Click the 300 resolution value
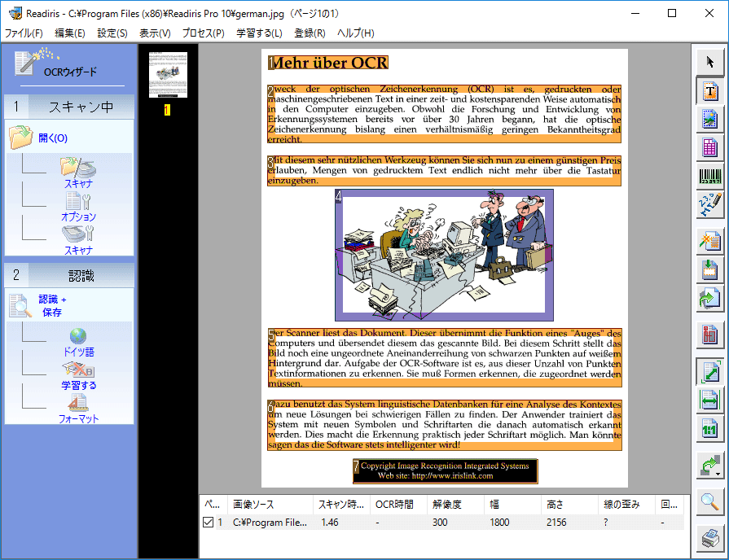This screenshot has height=560, width=729. [440, 523]
